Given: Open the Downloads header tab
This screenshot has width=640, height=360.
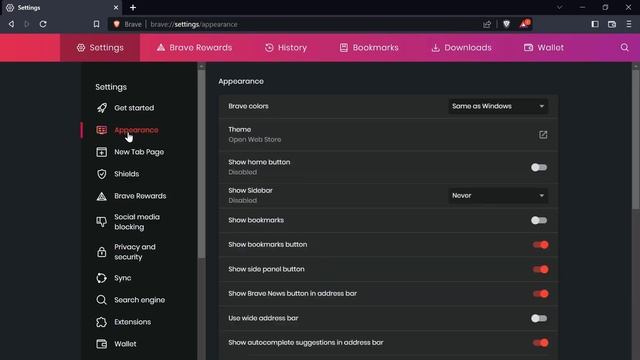Looking at the screenshot, I should [461, 48].
